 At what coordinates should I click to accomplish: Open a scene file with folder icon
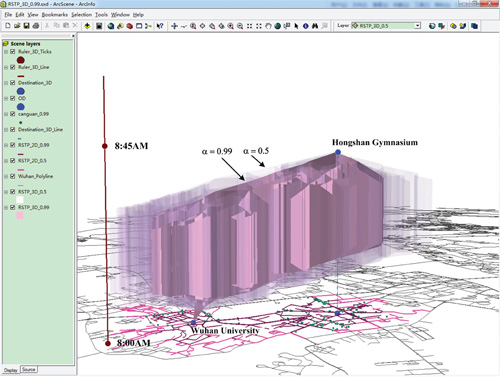(x=17, y=26)
